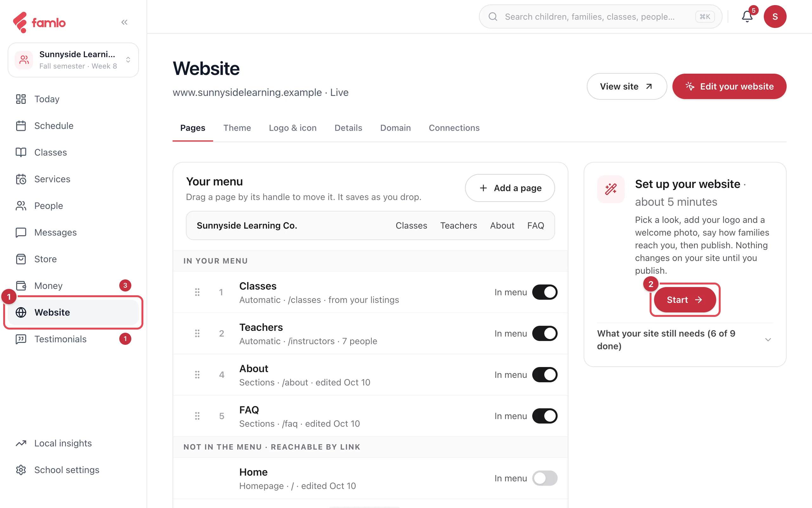Focus the search children, families field
This screenshot has height=508, width=812.
coord(600,17)
